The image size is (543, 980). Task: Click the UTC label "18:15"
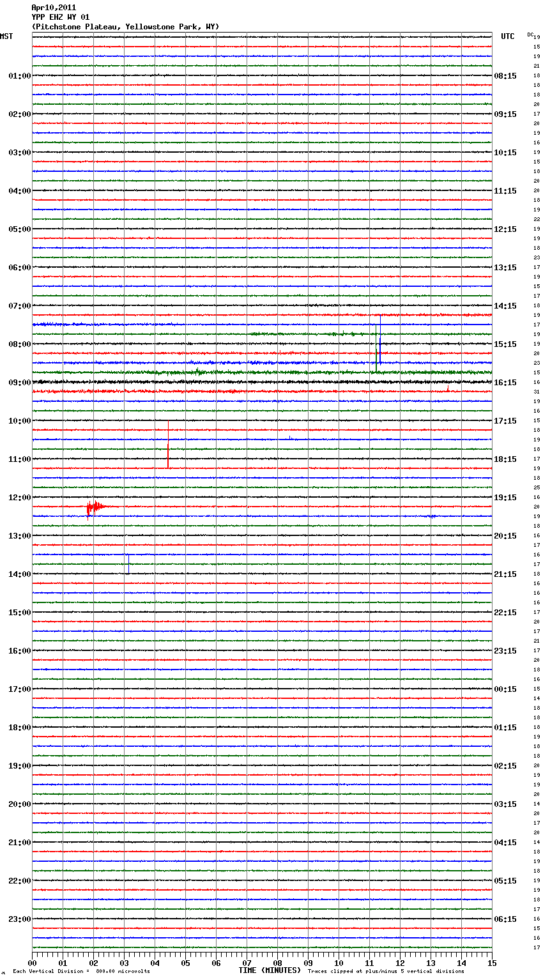coord(505,459)
